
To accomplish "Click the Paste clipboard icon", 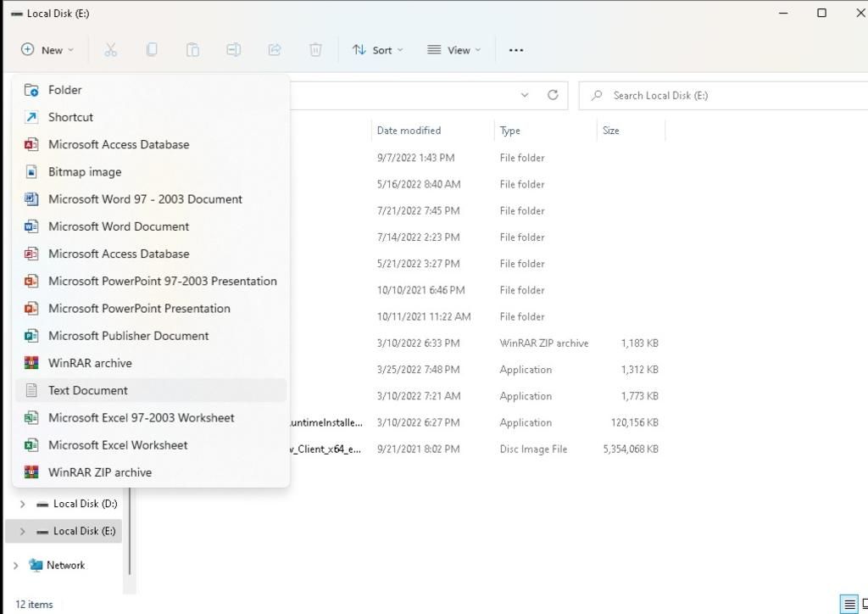I will [x=192, y=50].
